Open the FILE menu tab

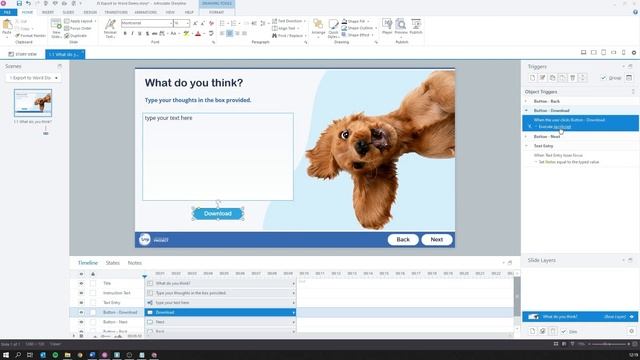coord(7,12)
